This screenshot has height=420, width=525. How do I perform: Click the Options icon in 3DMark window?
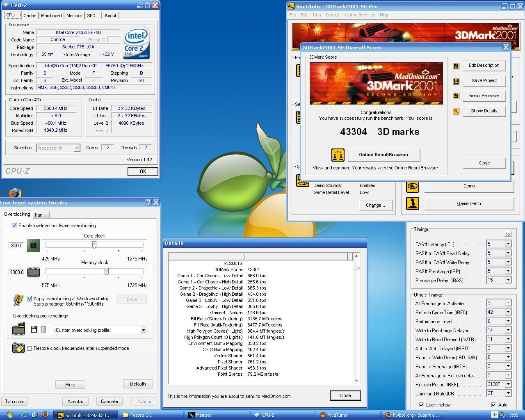pyautogui.click(x=302, y=180)
